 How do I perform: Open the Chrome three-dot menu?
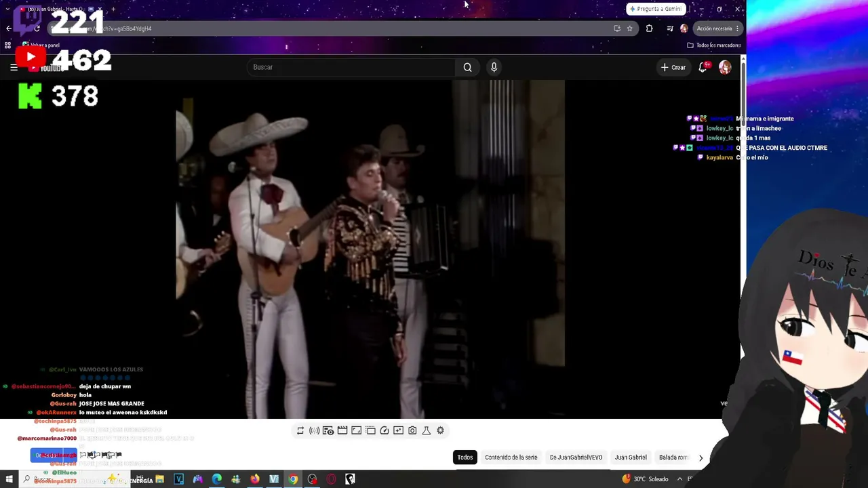click(737, 28)
